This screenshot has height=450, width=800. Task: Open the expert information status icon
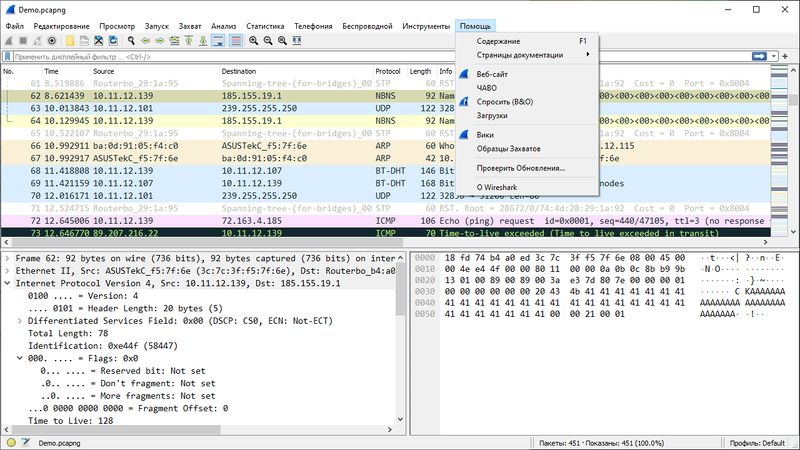tap(11, 443)
